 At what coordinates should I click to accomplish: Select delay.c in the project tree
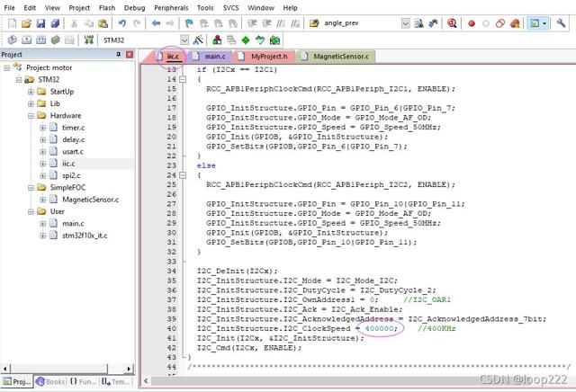(73, 139)
